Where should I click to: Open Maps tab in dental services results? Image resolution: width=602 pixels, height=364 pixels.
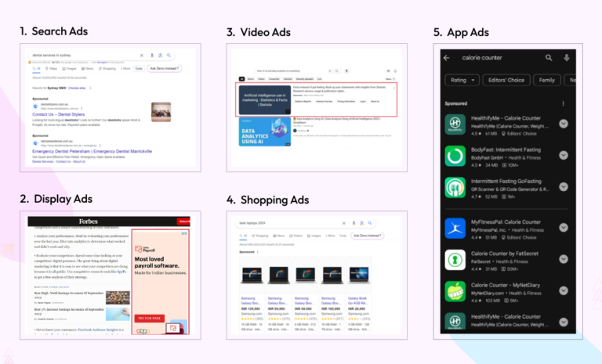point(51,69)
